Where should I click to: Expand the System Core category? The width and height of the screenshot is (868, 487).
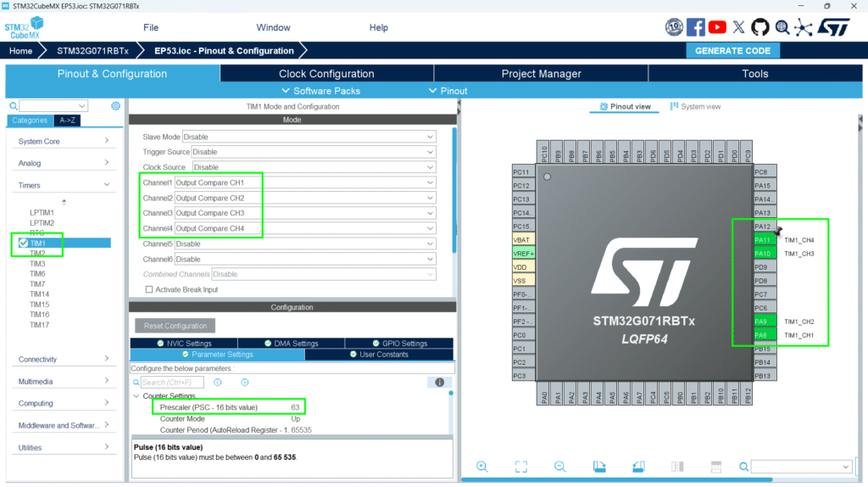pos(64,141)
